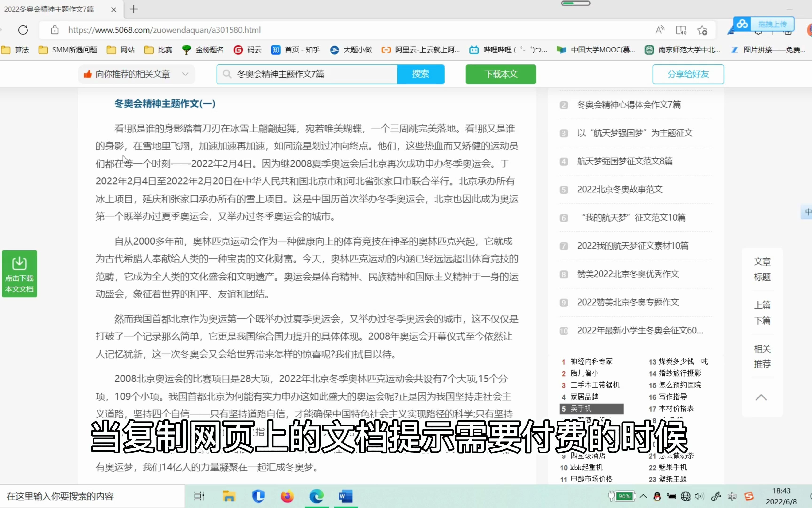Click the back-to-top arrow
Image resolution: width=812 pixels, height=508 pixels.
[761, 397]
